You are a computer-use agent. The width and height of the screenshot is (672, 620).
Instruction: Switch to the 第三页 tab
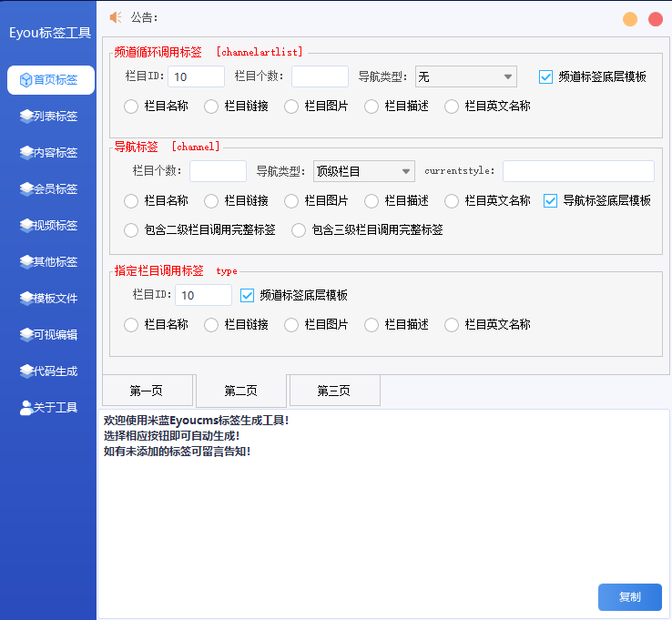click(x=335, y=391)
